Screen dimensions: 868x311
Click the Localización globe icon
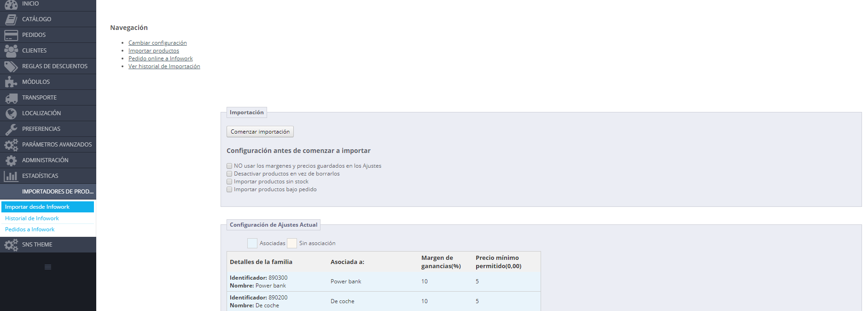(11, 113)
